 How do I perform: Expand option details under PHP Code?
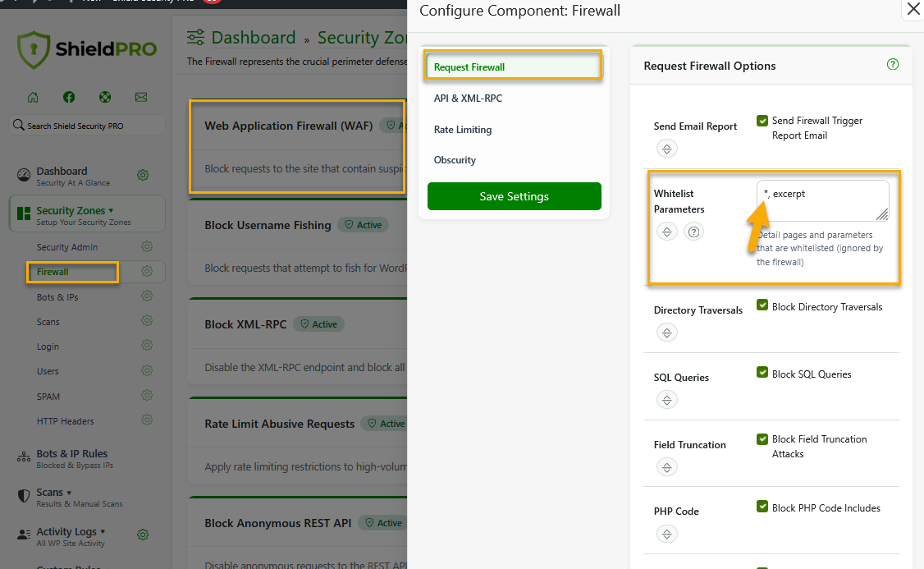click(667, 534)
